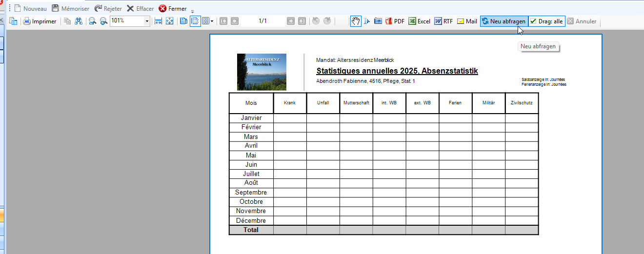This screenshot has width=644, height=254.
Task: Export the report as RTF
Action: click(443, 21)
